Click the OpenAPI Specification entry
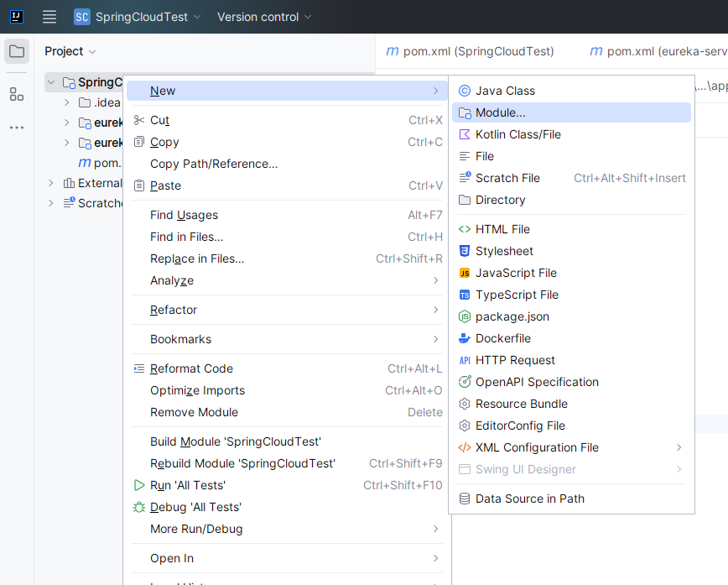The width and height of the screenshot is (728, 585). coord(537,382)
